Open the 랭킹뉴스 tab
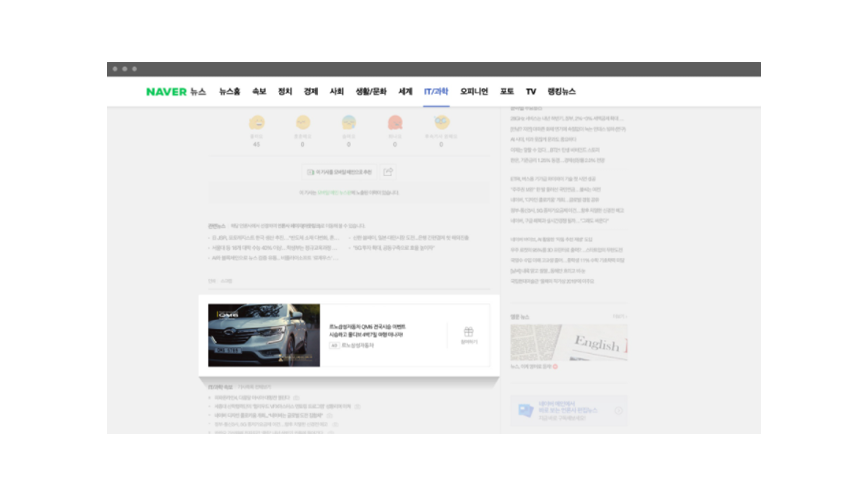868x496 pixels. tap(561, 91)
